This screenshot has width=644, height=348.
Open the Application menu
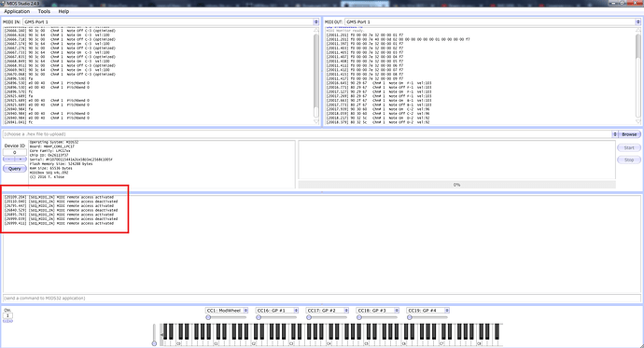17,11
